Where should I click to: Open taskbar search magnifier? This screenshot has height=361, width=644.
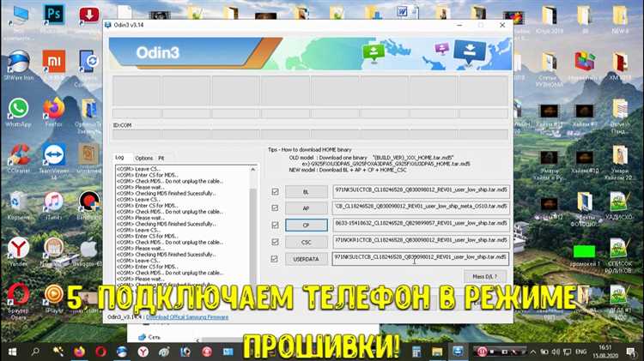[36, 352]
